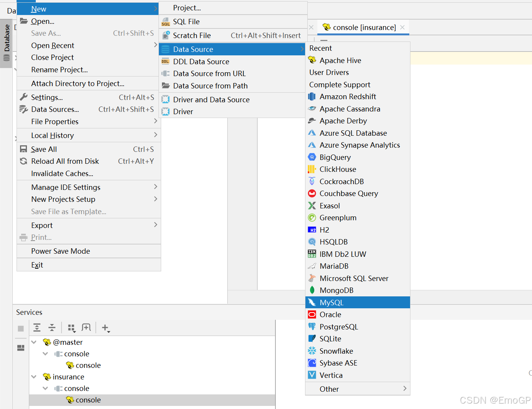532x409 pixels.
Task: Collapse the insurance tree node
Action: click(x=34, y=377)
